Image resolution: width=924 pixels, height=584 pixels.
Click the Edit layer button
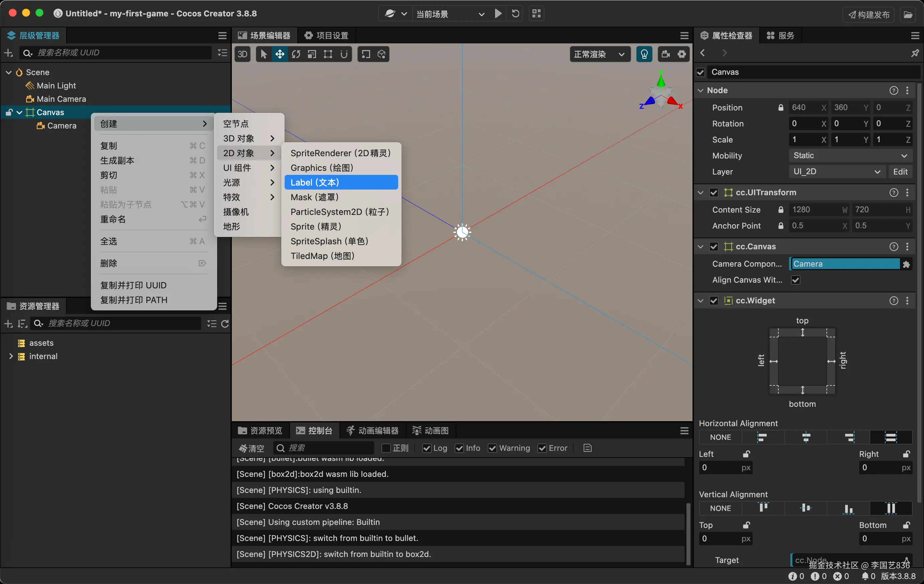tap(900, 172)
